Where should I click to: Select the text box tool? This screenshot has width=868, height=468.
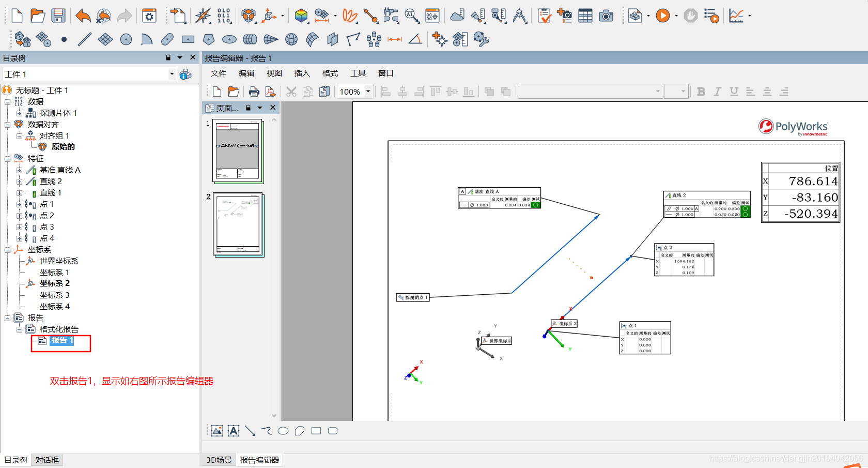[234, 431]
